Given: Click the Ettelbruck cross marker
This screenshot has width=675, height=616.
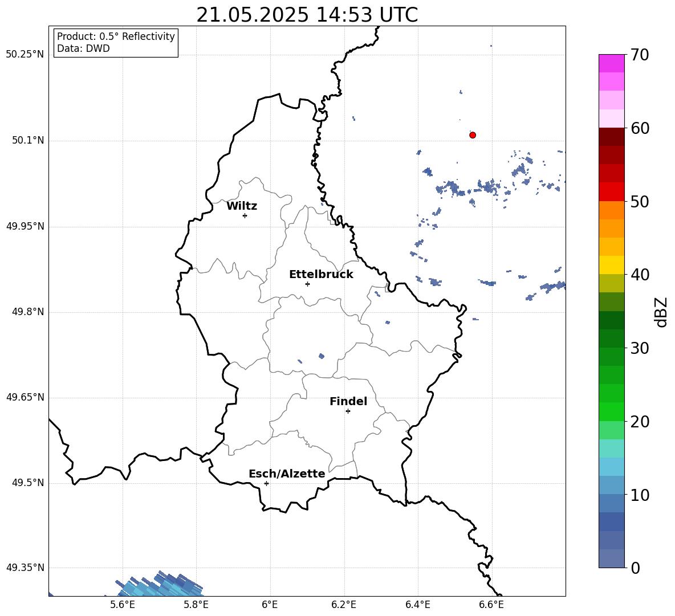Looking at the screenshot, I should click(307, 284).
